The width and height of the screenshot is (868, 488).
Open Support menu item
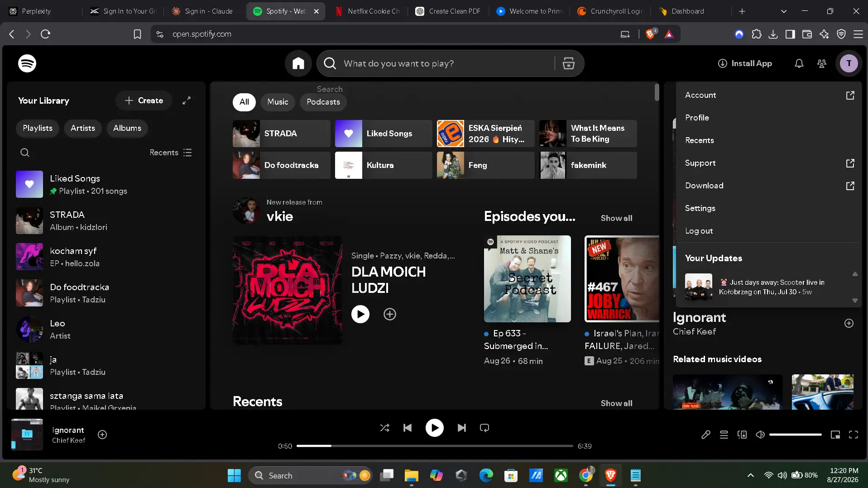click(769, 163)
